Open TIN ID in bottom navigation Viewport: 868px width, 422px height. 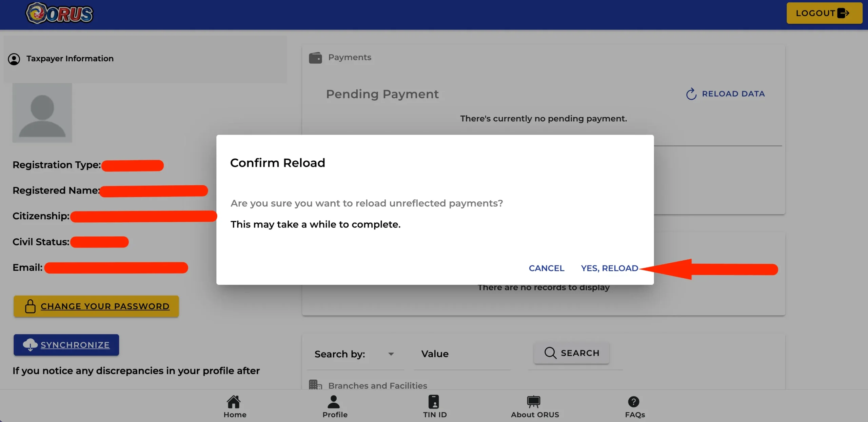[x=435, y=406]
